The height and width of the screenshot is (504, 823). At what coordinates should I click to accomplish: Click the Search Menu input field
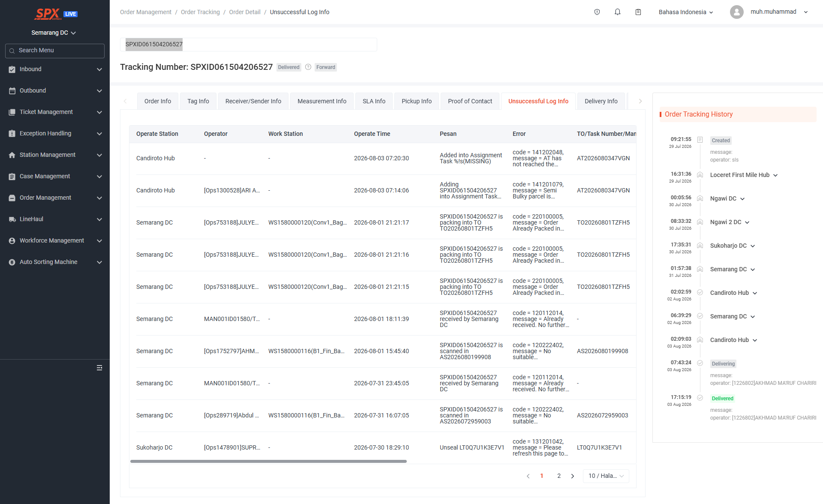55,51
